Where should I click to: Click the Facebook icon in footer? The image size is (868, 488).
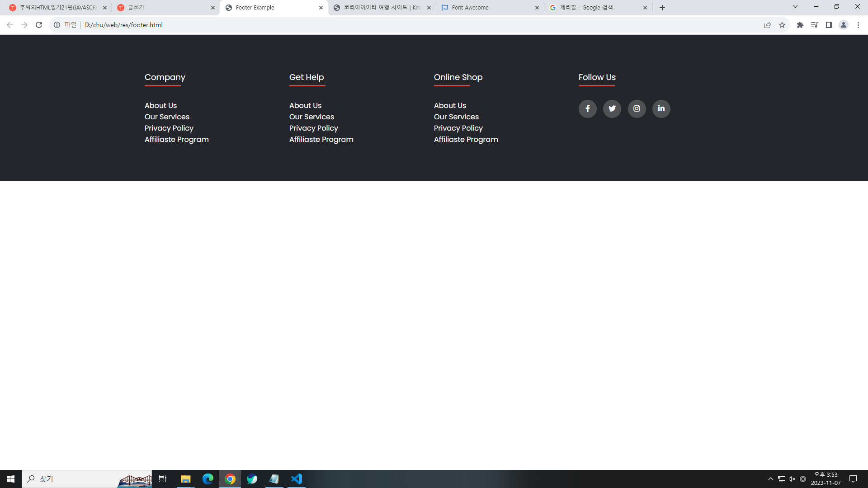[x=587, y=108]
